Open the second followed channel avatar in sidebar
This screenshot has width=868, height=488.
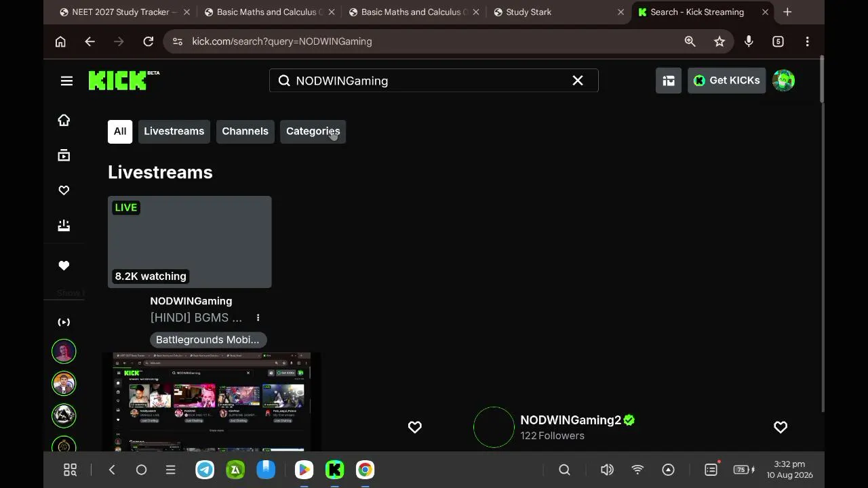click(x=64, y=384)
